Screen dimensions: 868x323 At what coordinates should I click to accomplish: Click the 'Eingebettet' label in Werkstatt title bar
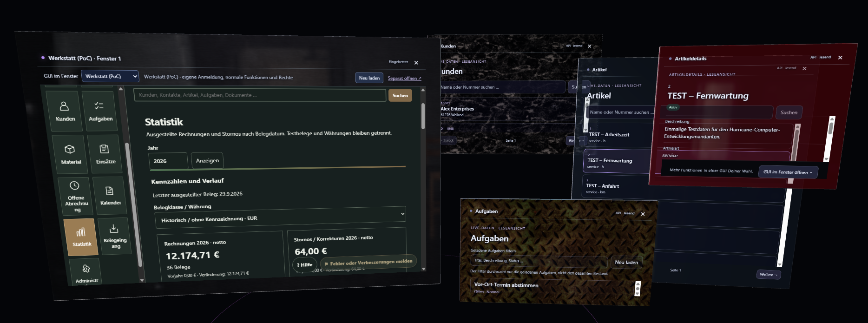(398, 62)
